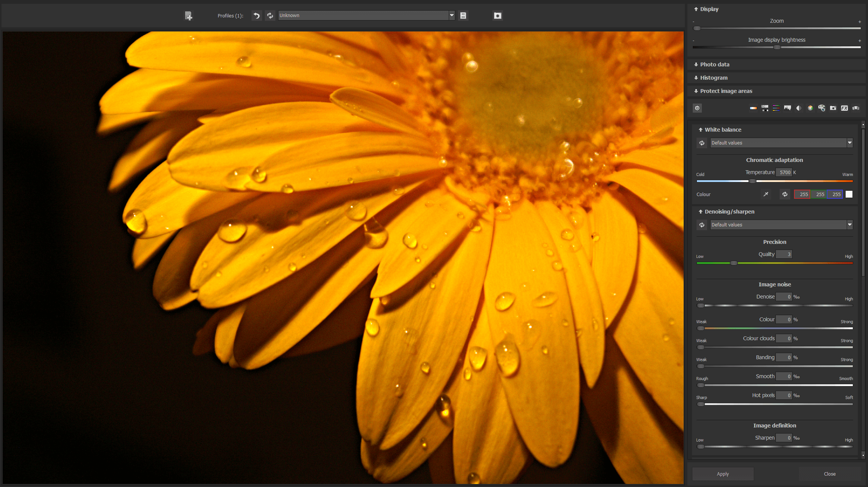This screenshot has width=868, height=487.
Task: Click the add-profile page icon in the toolbar
Action: pos(188,16)
